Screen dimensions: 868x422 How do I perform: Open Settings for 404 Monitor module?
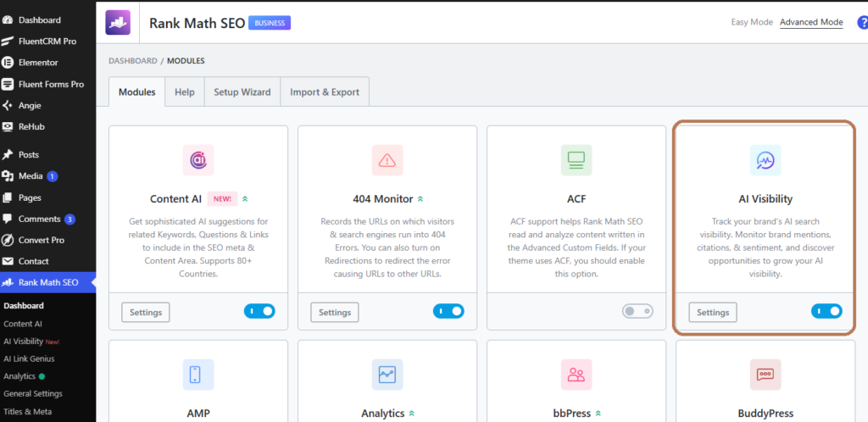[x=334, y=313]
